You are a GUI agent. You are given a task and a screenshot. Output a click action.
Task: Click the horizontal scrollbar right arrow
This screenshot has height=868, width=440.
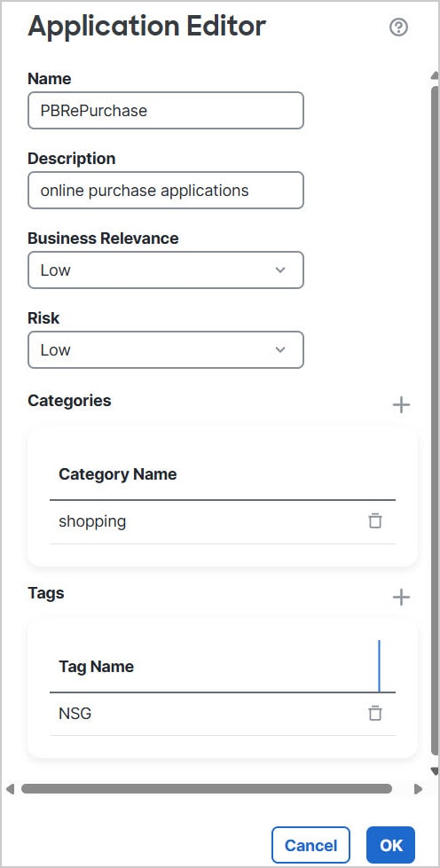[419, 789]
